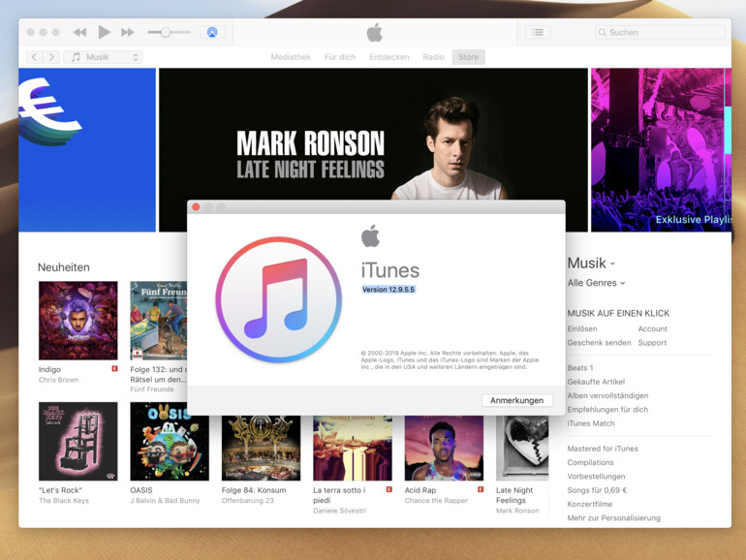Image resolution: width=746 pixels, height=560 pixels.
Task: Click the Anmerkungen button
Action: click(516, 400)
